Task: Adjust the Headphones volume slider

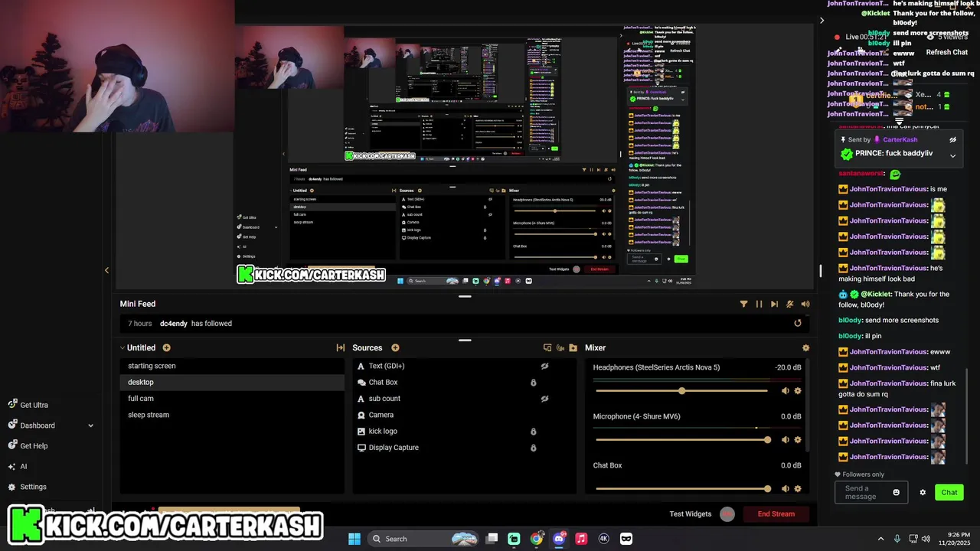Action: [x=681, y=391]
